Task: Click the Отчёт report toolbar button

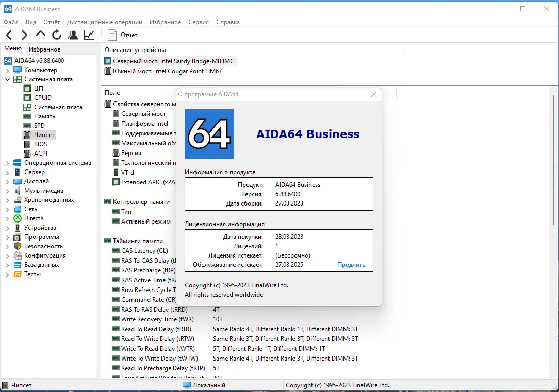Action: tap(122, 35)
